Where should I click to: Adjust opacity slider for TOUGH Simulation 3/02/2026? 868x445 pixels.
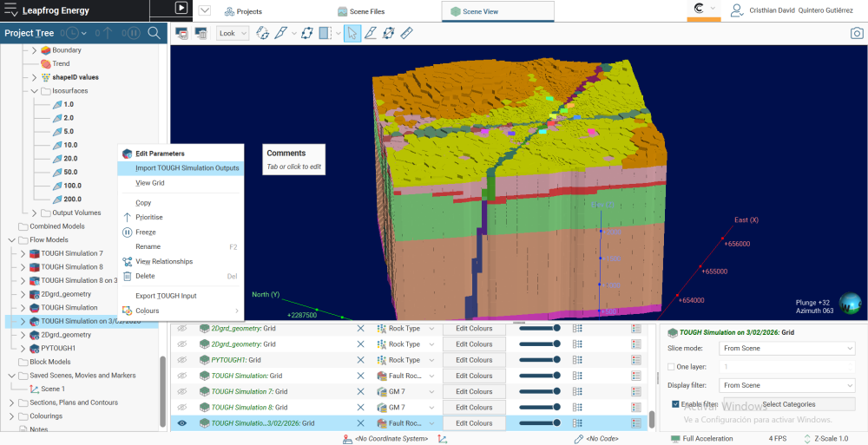(539, 423)
